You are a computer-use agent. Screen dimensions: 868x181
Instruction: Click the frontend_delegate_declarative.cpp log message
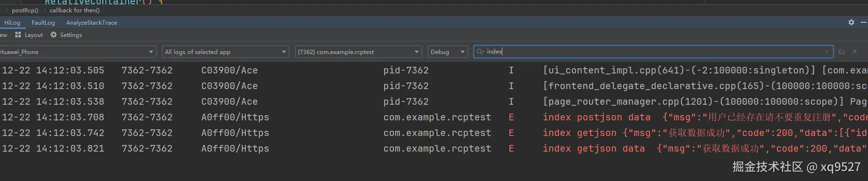[x=705, y=86]
